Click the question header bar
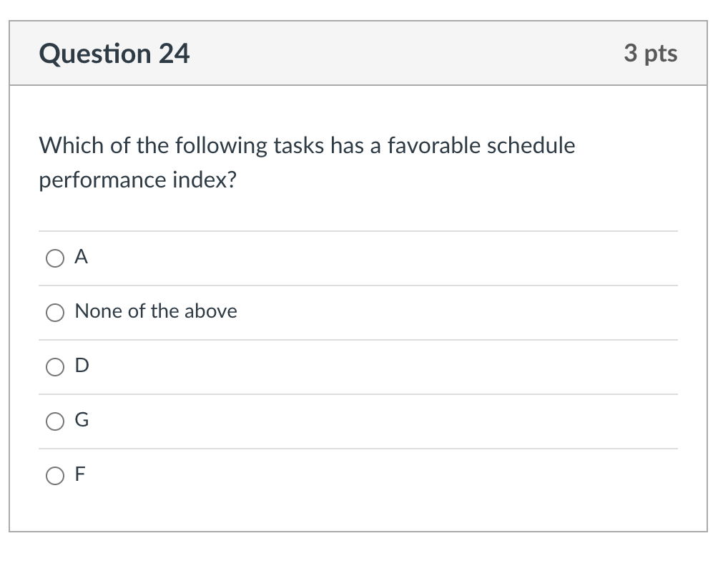The height and width of the screenshot is (561, 728). (x=358, y=53)
